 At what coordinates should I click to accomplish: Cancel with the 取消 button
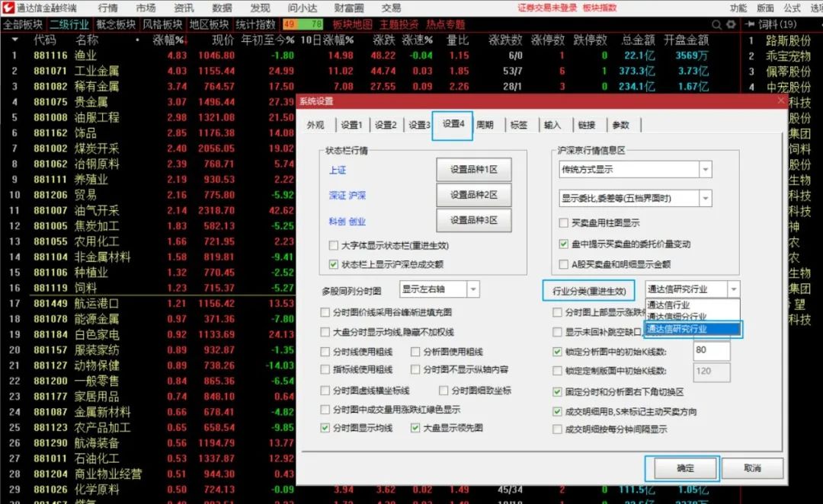coord(752,467)
